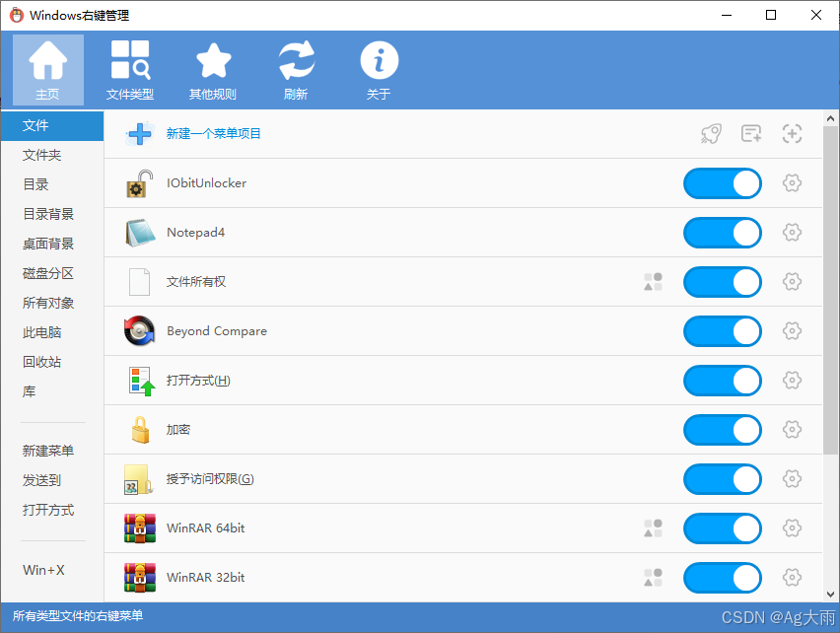Image resolution: width=840 pixels, height=633 pixels.
Task: Open the 关于 about info button
Action: coord(379,70)
